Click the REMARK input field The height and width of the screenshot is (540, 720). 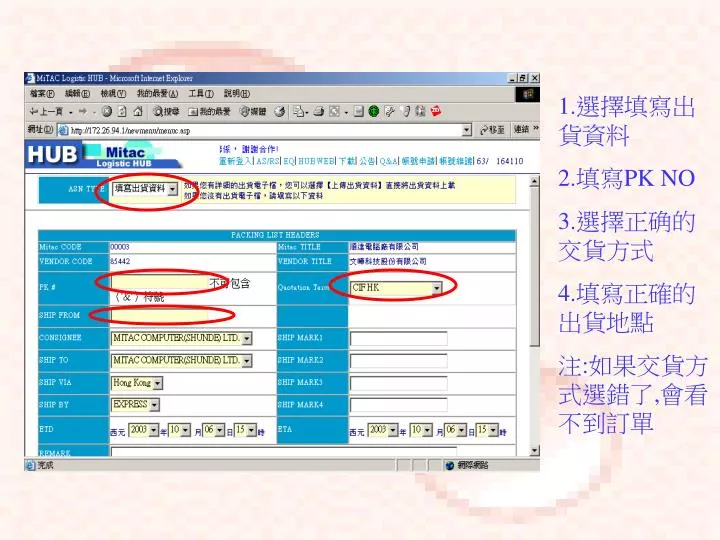[284, 451]
